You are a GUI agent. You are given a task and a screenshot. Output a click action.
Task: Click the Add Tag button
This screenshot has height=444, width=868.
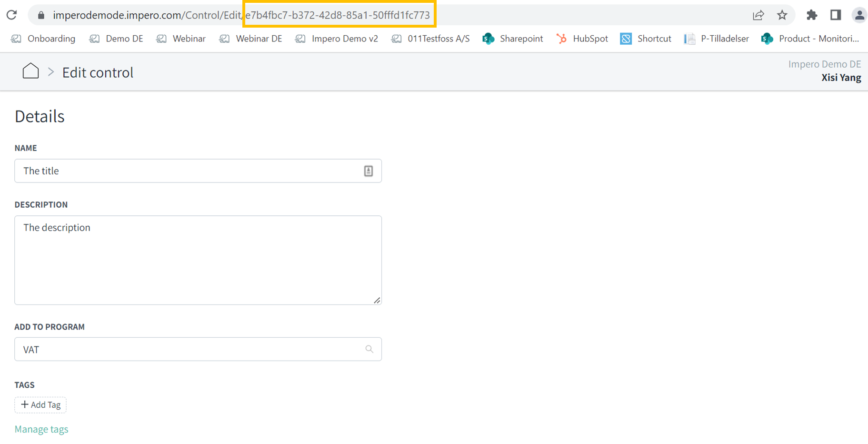[40, 405]
